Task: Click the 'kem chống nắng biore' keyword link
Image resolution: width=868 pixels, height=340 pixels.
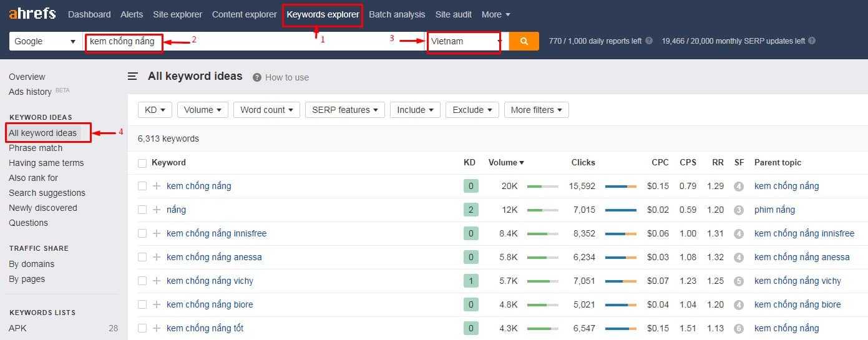Action: [x=210, y=304]
